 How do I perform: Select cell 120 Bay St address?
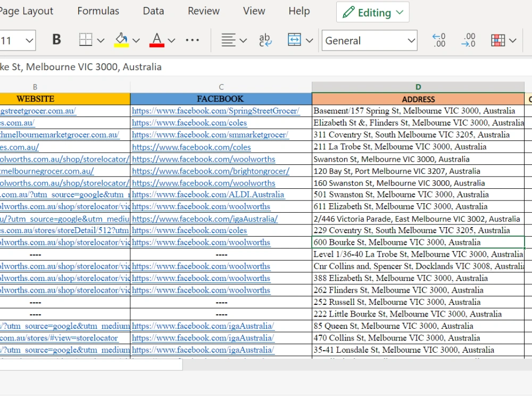click(x=418, y=171)
